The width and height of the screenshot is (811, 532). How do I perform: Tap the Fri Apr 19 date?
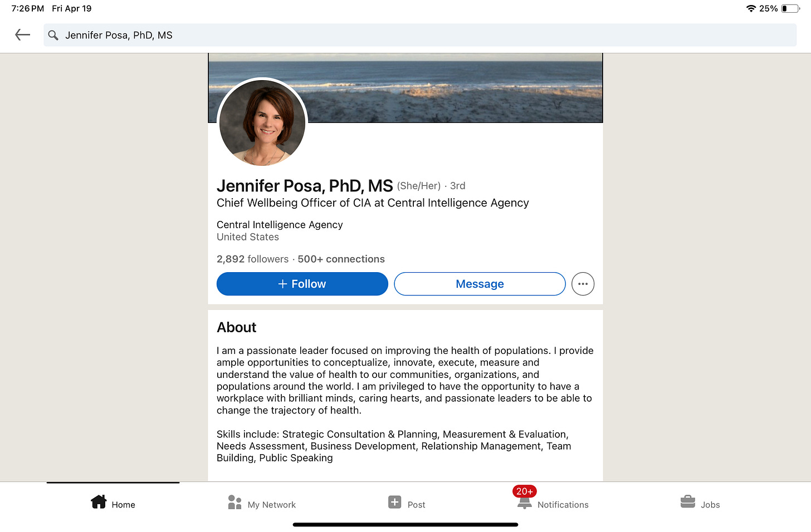coord(72,8)
